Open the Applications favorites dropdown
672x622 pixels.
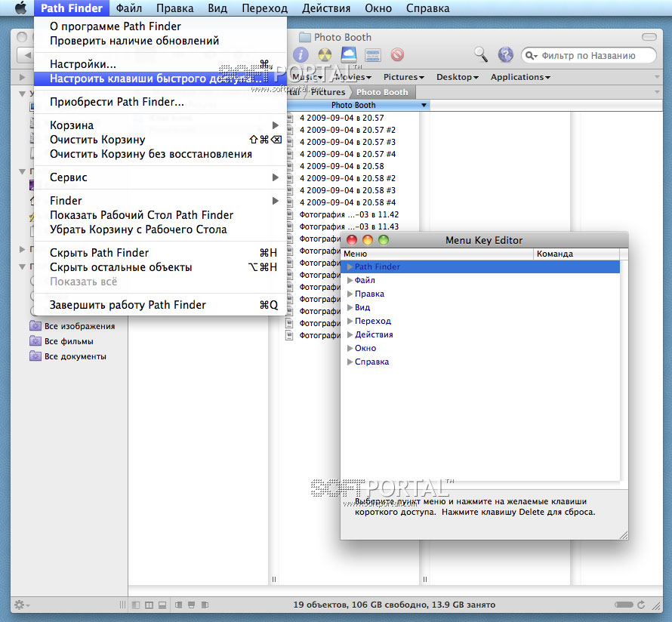pyautogui.click(x=520, y=77)
